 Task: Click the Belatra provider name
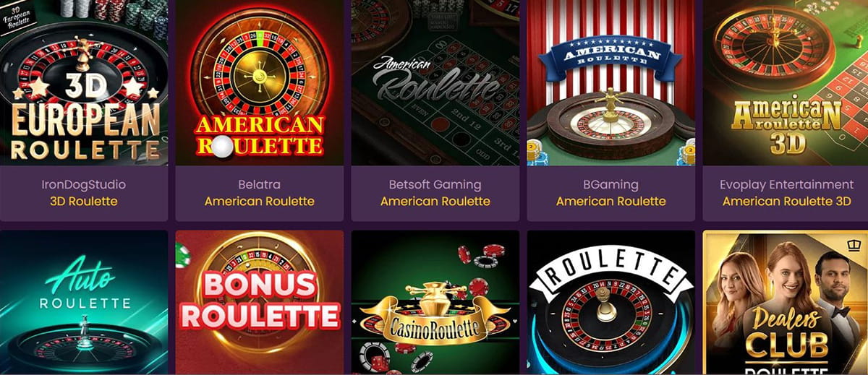pos(260,184)
